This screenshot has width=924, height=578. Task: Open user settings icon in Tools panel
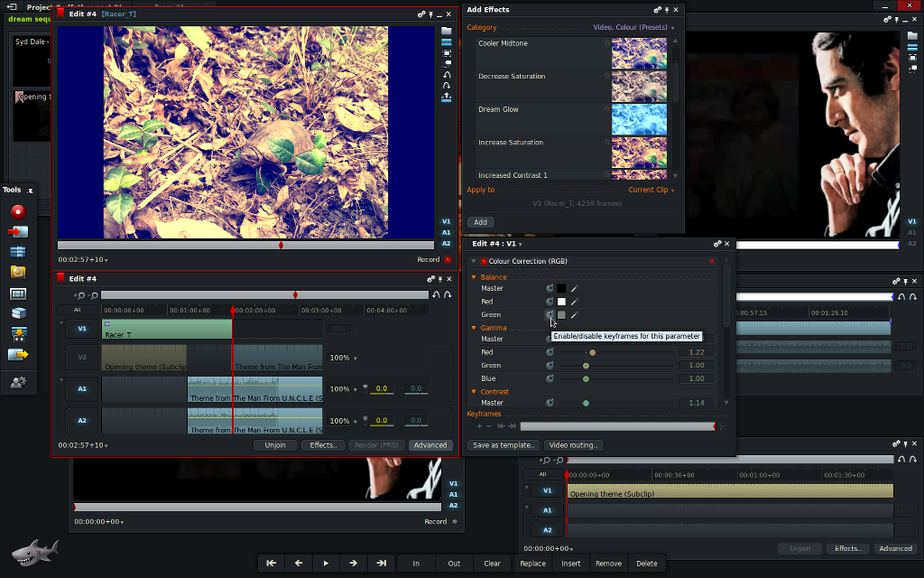pos(18,382)
